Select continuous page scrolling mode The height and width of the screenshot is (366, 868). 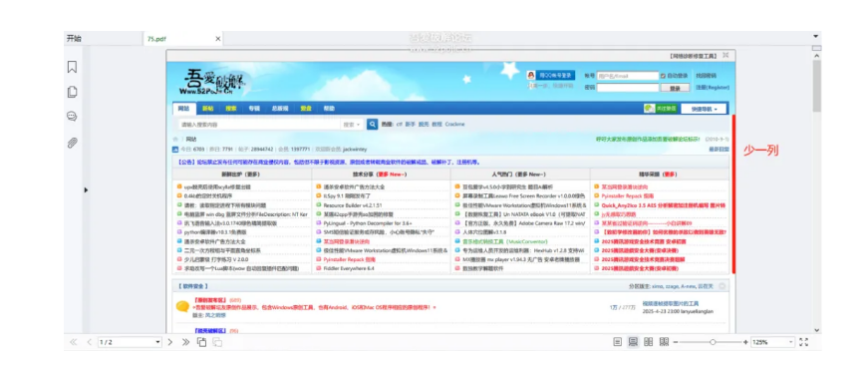coord(633,342)
